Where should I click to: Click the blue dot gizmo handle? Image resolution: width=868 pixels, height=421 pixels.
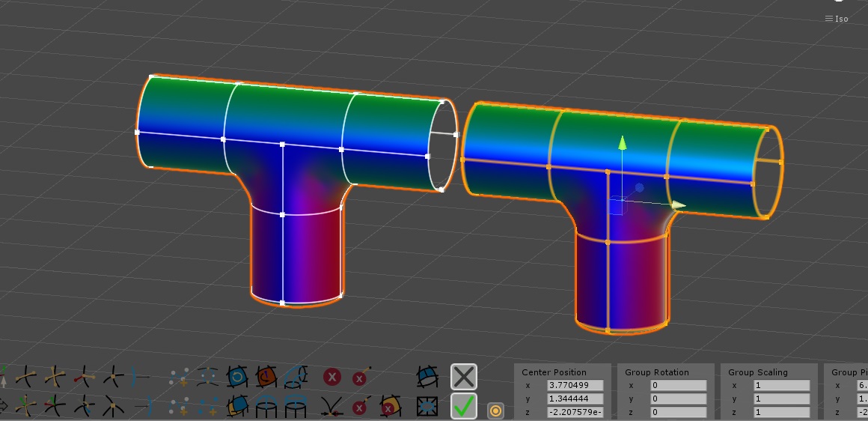coord(639,188)
